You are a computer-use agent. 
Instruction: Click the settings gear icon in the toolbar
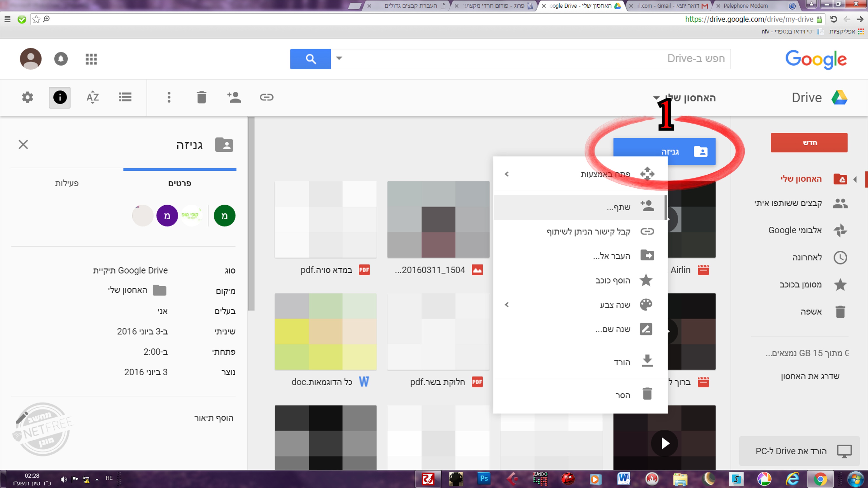coord(27,97)
